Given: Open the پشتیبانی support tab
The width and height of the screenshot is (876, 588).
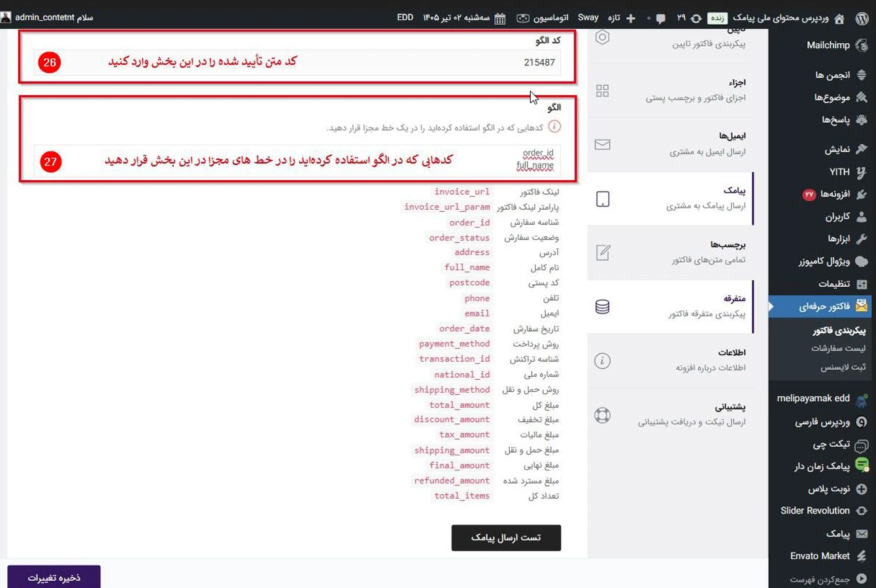Looking at the screenshot, I should coord(671,415).
